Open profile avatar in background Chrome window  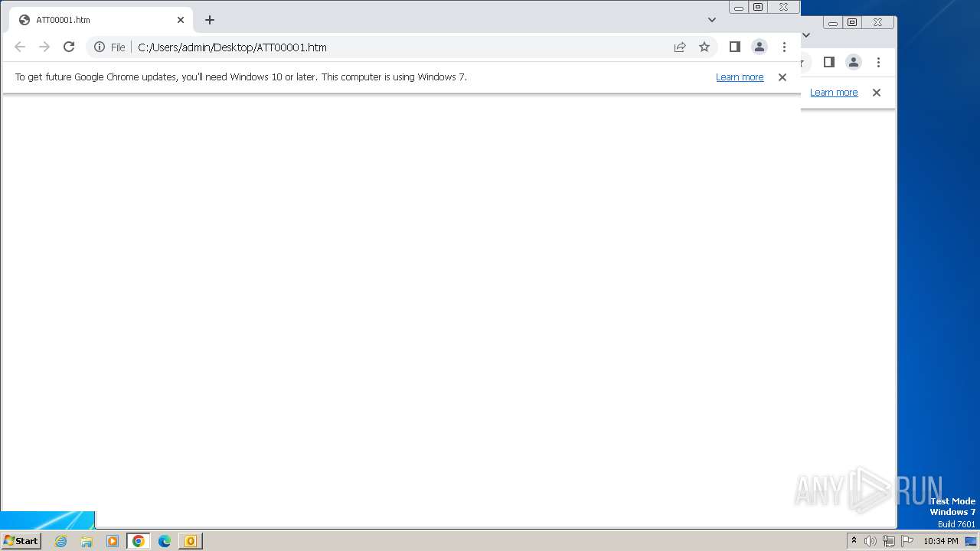tap(854, 62)
